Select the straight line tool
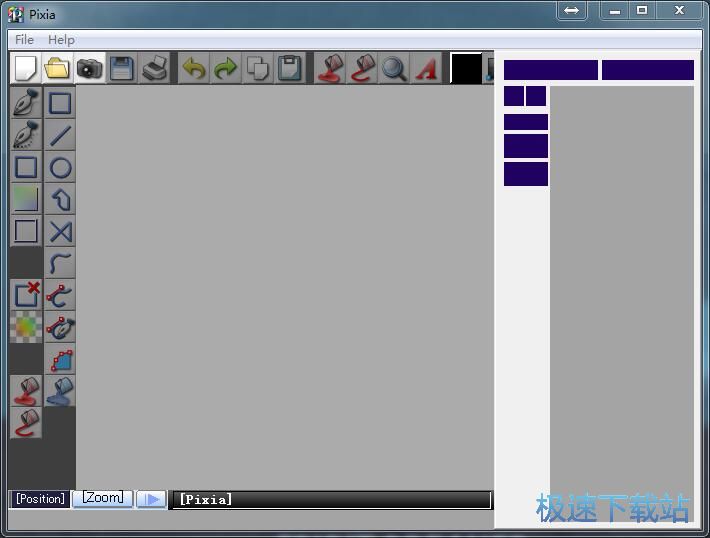 click(x=60, y=135)
